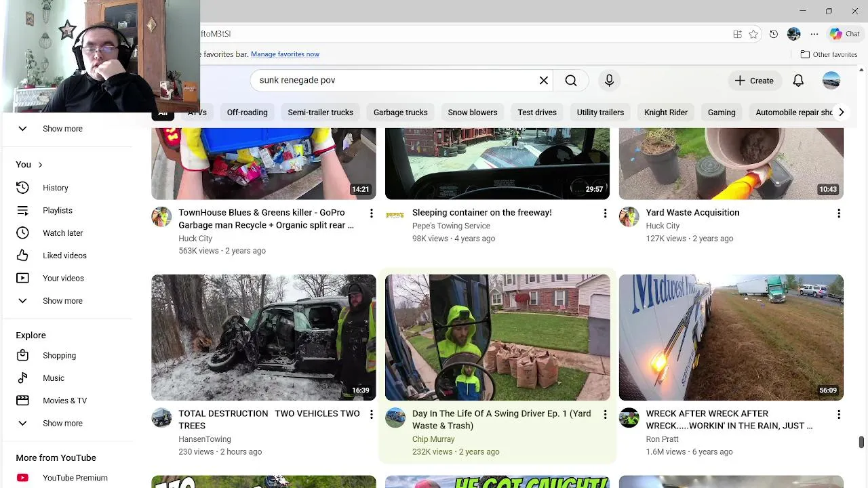Open options menu for Yard Waste Acquisition
The image size is (868, 488).
[839, 213]
